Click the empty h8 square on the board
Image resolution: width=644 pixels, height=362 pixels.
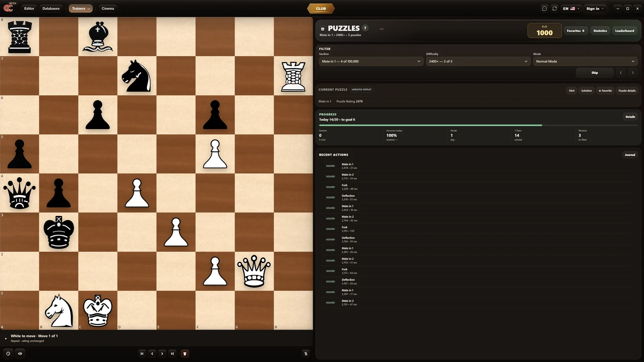(x=293, y=37)
